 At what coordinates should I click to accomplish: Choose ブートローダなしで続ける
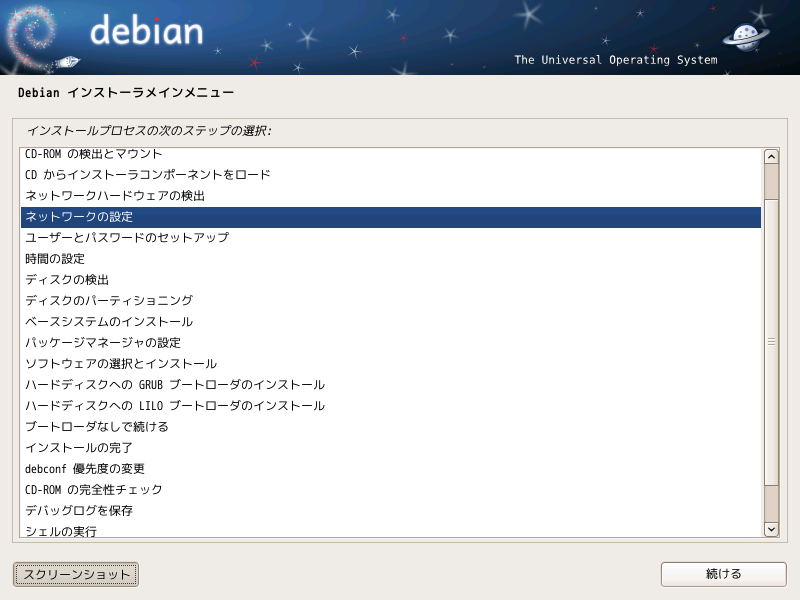(x=97, y=427)
